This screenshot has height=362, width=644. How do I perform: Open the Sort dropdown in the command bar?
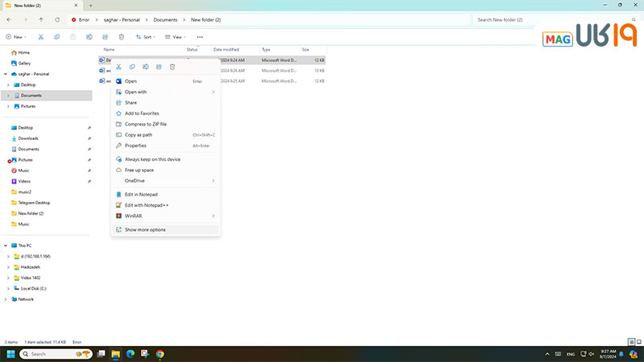[x=145, y=37]
